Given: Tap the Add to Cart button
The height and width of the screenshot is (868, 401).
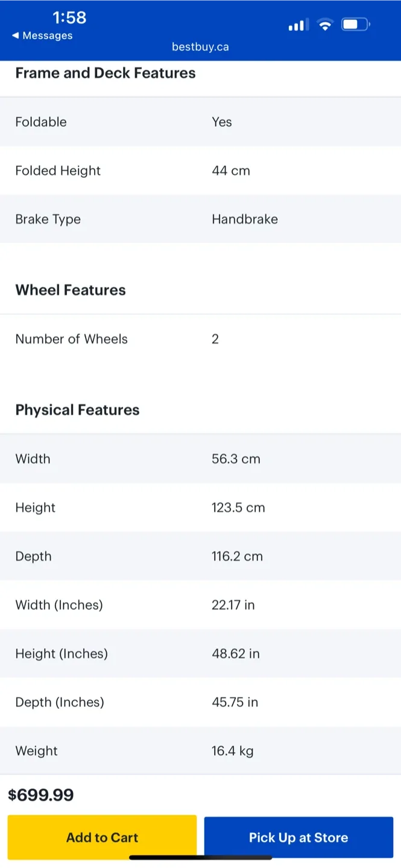Looking at the screenshot, I should pyautogui.click(x=102, y=837).
